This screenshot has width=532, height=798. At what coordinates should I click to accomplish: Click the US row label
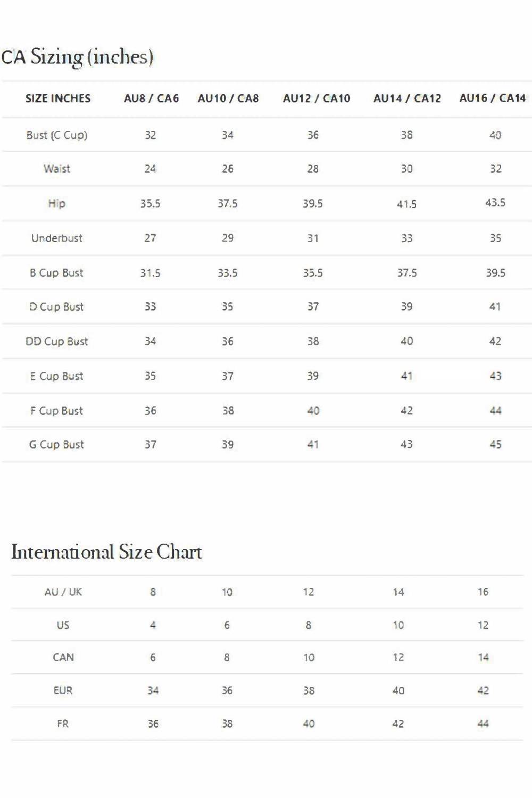tap(63, 625)
